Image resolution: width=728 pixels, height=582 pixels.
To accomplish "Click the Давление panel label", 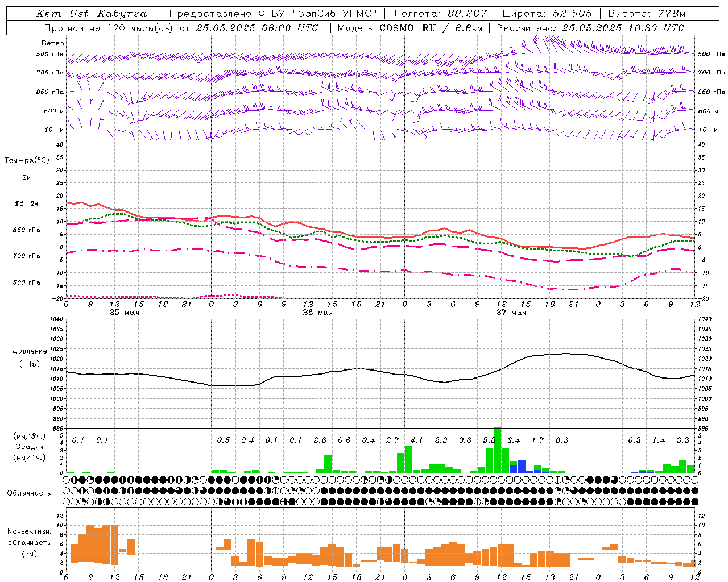I will [x=29, y=351].
